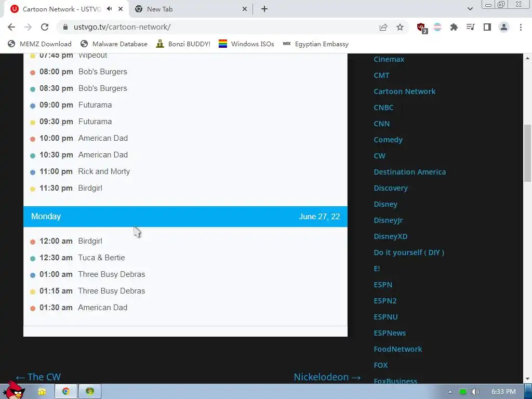Open the ESPNews channel link
Screen dimensions: 532x399
(x=390, y=333)
